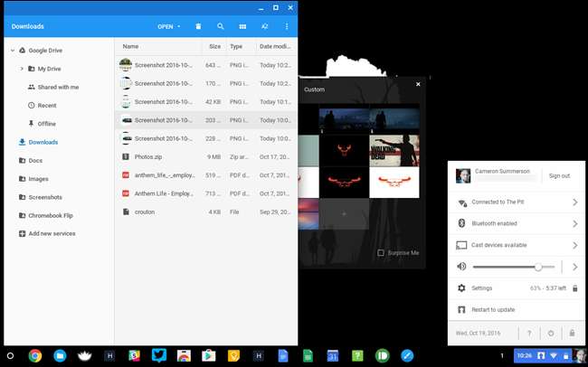Open Shared with me
Image resolution: width=588 pixels, height=367 pixels.
[58, 87]
